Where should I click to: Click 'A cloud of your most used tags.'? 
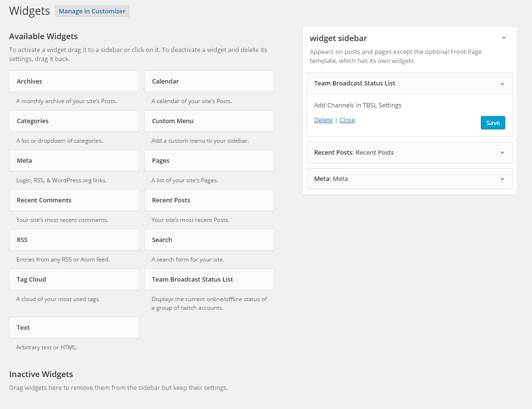coord(58,299)
